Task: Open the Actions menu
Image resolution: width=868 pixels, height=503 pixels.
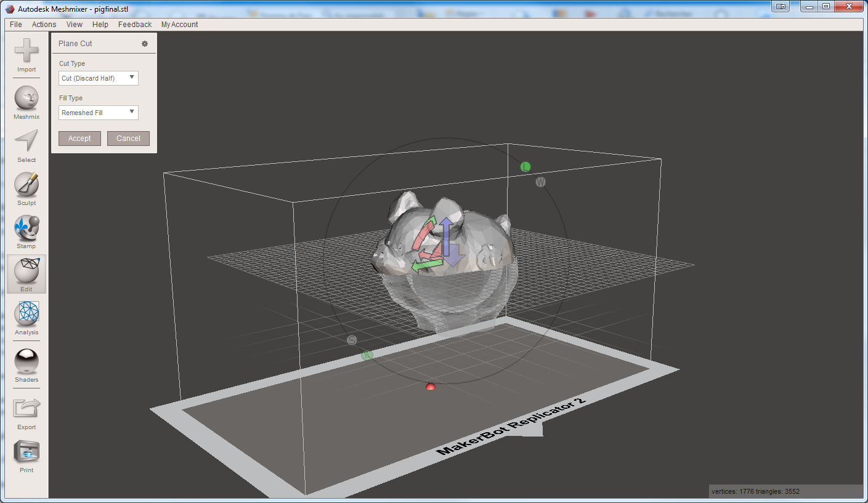Action: [44, 25]
